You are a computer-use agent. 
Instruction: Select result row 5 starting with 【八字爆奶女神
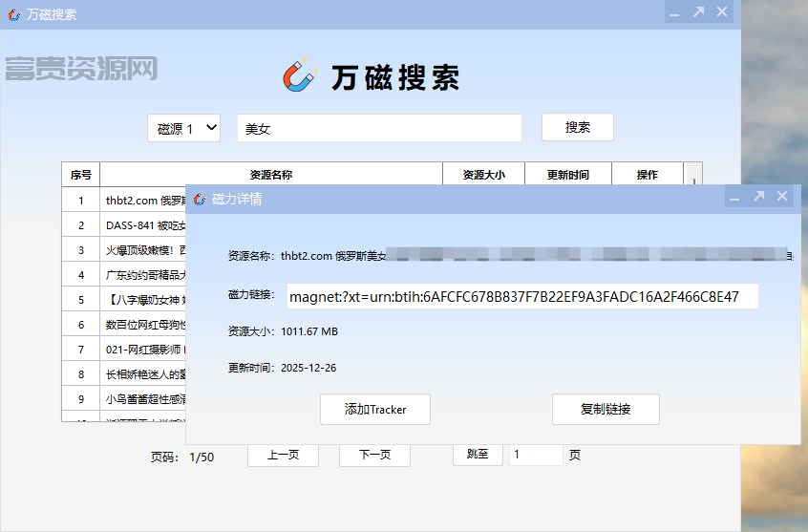[123, 300]
